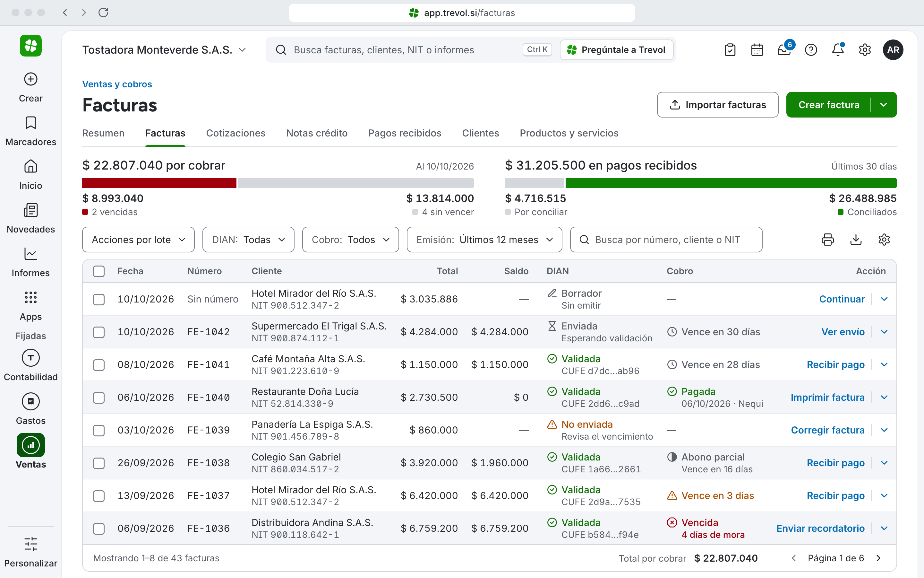Click the tasks clipboard icon in header
The image size is (924, 578).
tap(730, 50)
